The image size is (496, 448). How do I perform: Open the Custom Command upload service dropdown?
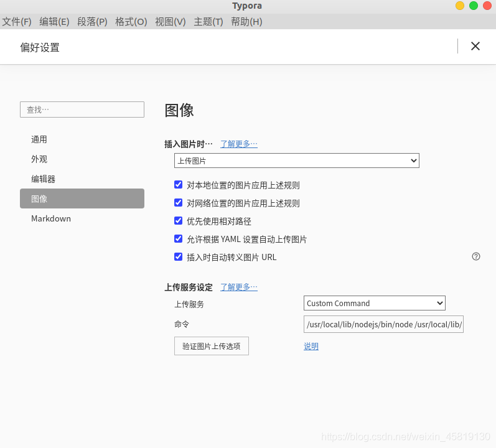[374, 303]
